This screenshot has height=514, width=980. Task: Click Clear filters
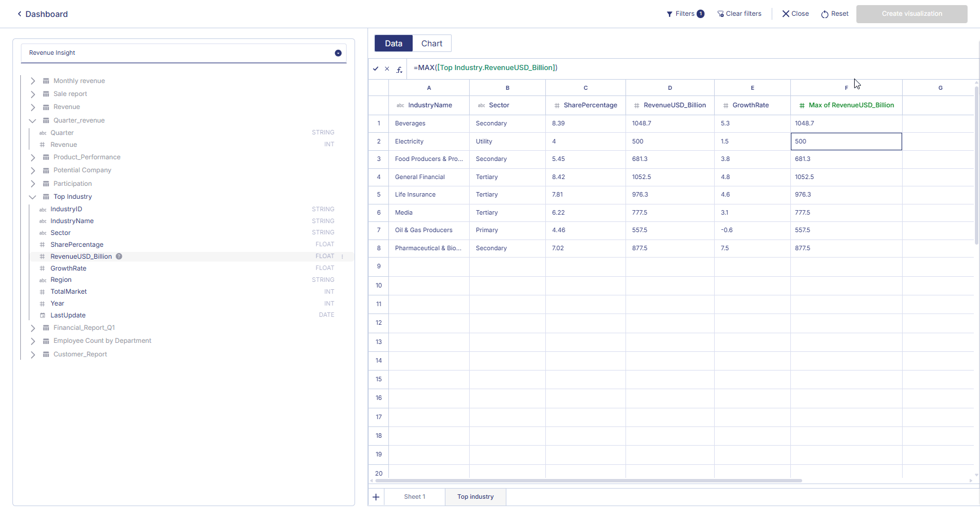click(739, 14)
